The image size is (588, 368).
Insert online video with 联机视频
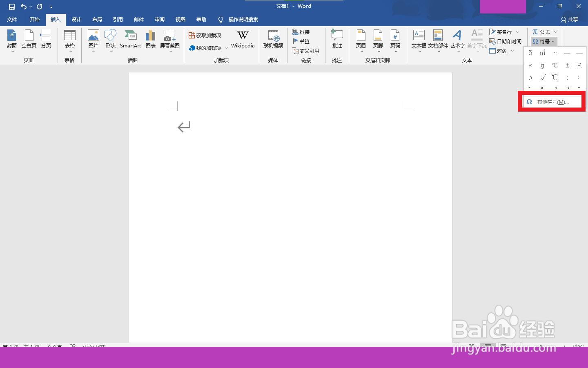click(x=273, y=39)
